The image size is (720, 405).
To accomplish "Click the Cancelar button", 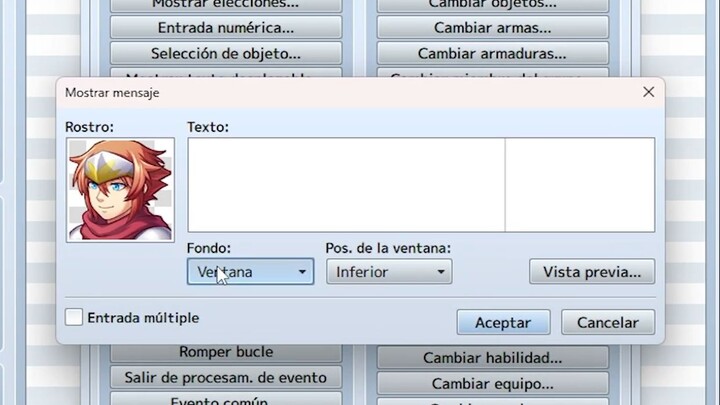I will click(x=608, y=322).
